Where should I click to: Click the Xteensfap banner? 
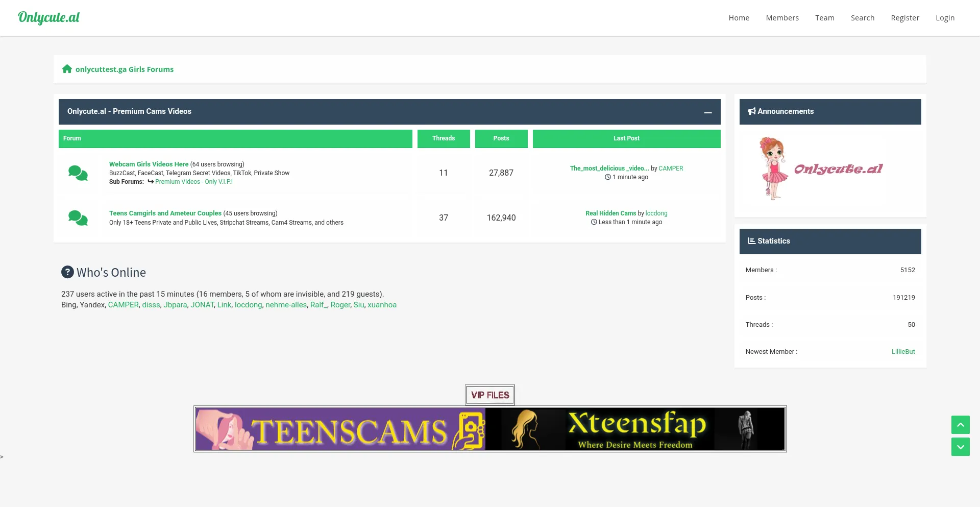click(635, 429)
